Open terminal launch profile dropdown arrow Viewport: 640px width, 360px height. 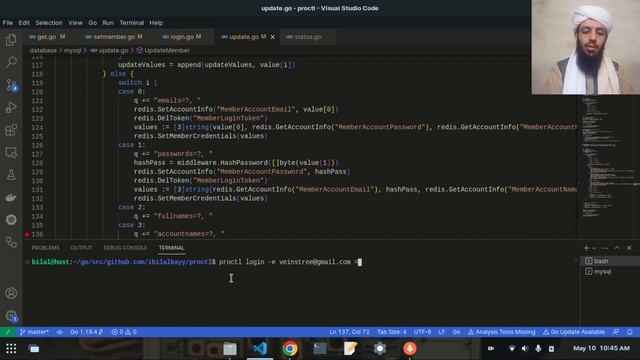(594, 248)
